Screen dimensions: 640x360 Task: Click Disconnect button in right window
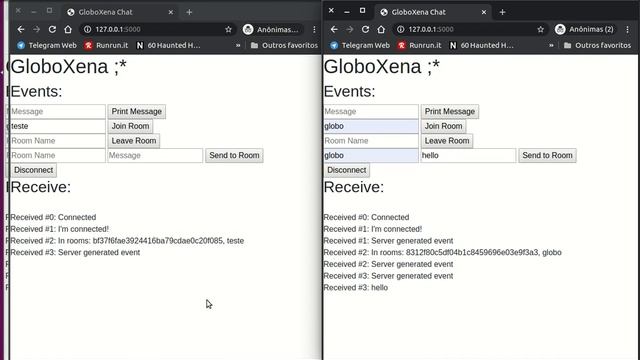(x=347, y=170)
